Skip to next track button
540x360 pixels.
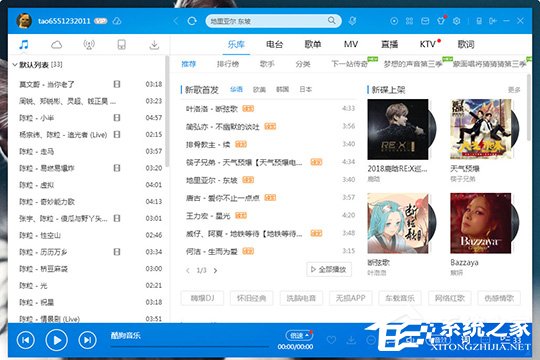click(x=87, y=340)
